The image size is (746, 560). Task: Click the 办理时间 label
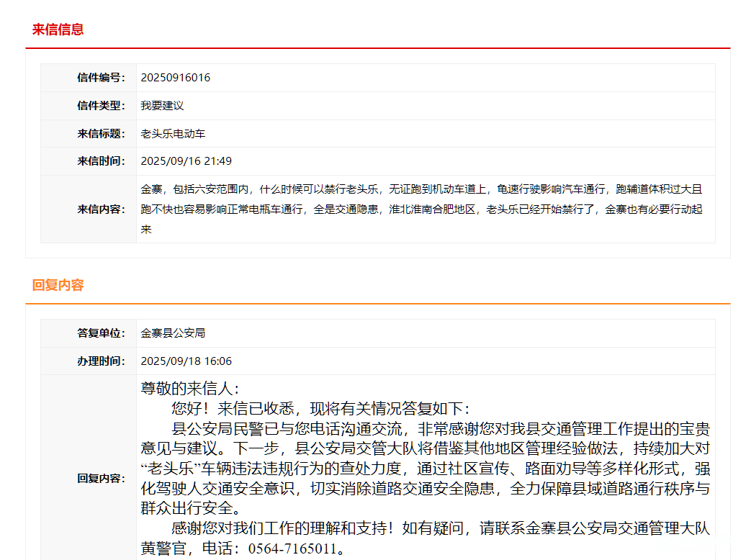point(101,361)
